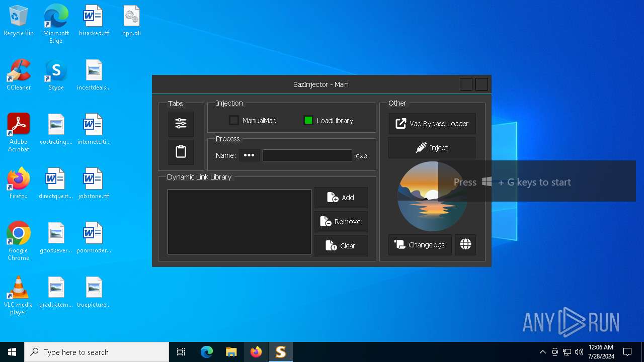This screenshot has height=362, width=644.
Task: Minimize the SazInjector window
Action: [x=466, y=84]
